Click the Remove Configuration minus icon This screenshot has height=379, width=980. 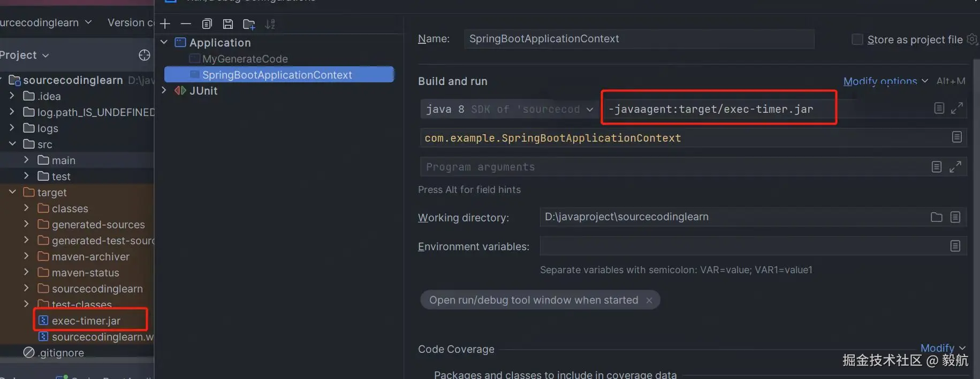(186, 24)
